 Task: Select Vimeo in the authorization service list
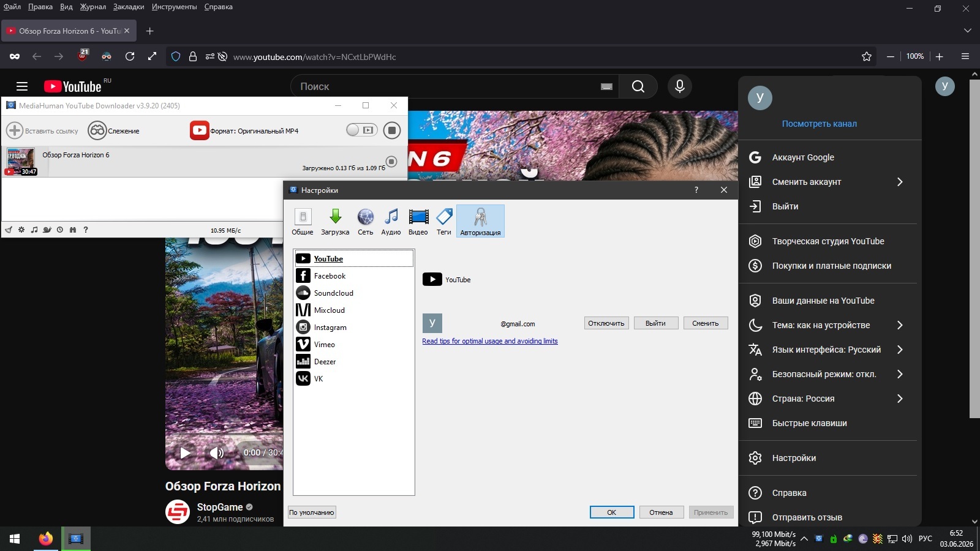(x=354, y=345)
